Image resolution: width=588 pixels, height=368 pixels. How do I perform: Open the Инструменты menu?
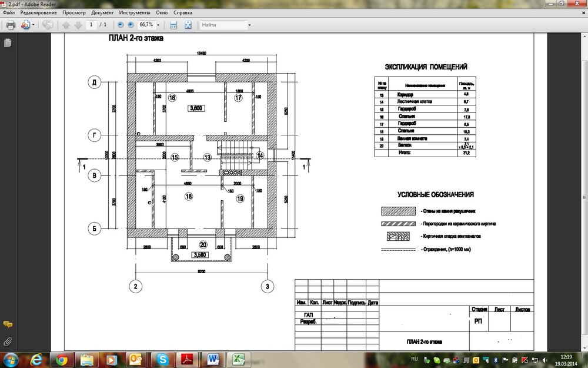pos(135,12)
